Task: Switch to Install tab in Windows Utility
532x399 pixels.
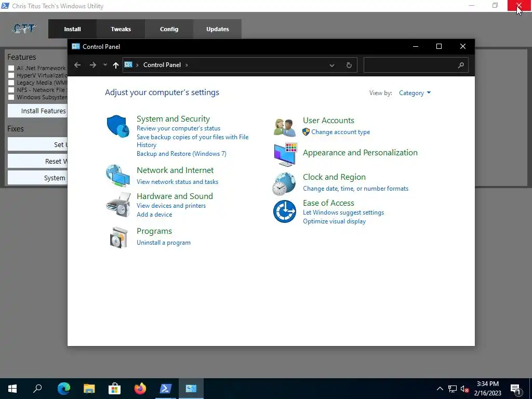Action: [x=72, y=29]
